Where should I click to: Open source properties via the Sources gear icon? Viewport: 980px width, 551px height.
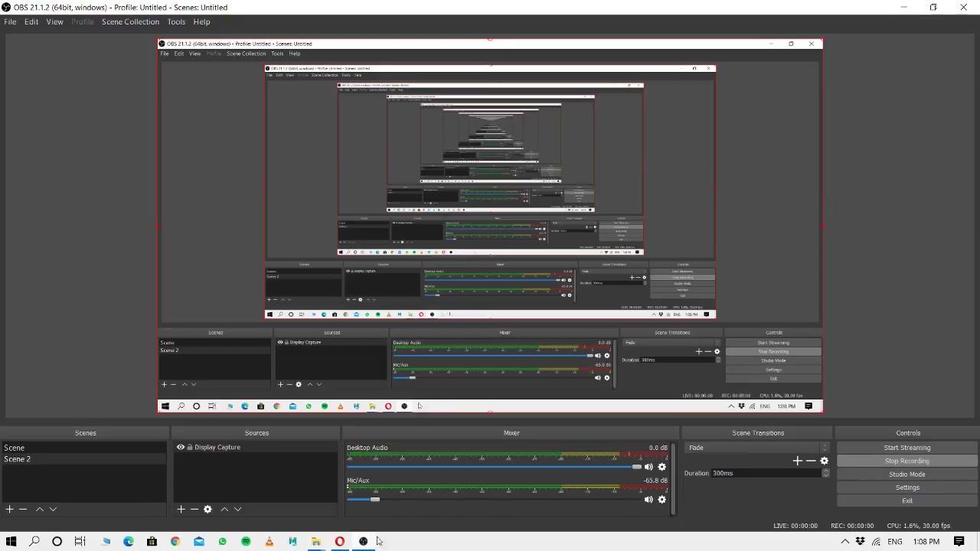click(x=207, y=509)
